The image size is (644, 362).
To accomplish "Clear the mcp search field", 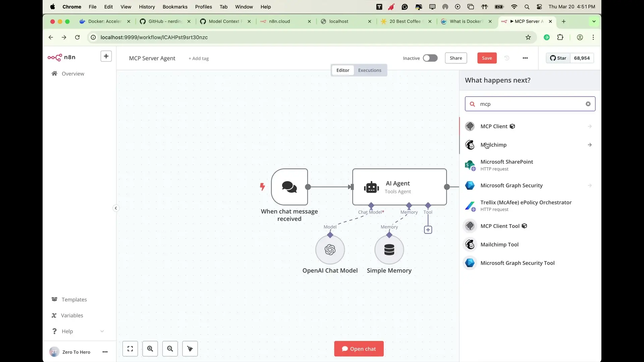I will pyautogui.click(x=588, y=104).
